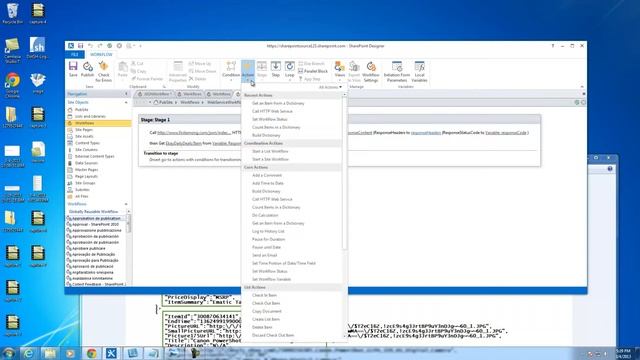Viewport: 640px width, 360px height.
Task: Open Workflow Settings
Action: (x=371, y=71)
